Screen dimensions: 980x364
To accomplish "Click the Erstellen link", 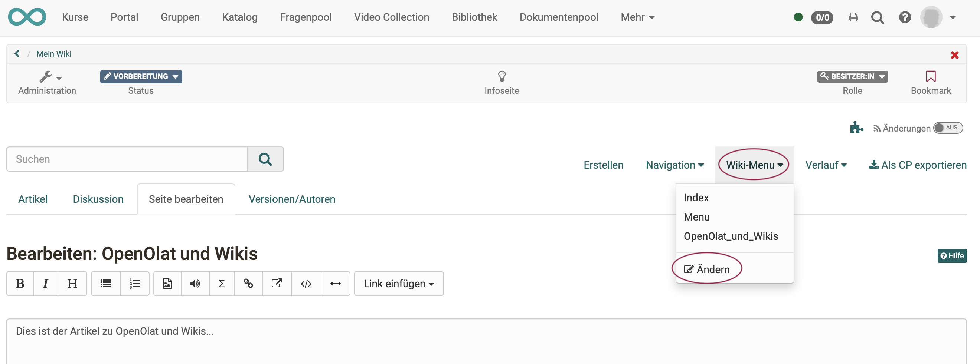I will click(603, 165).
